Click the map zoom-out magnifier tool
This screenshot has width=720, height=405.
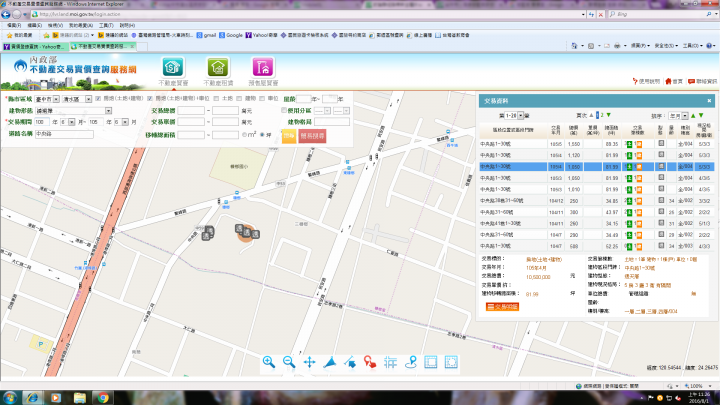coord(289,362)
